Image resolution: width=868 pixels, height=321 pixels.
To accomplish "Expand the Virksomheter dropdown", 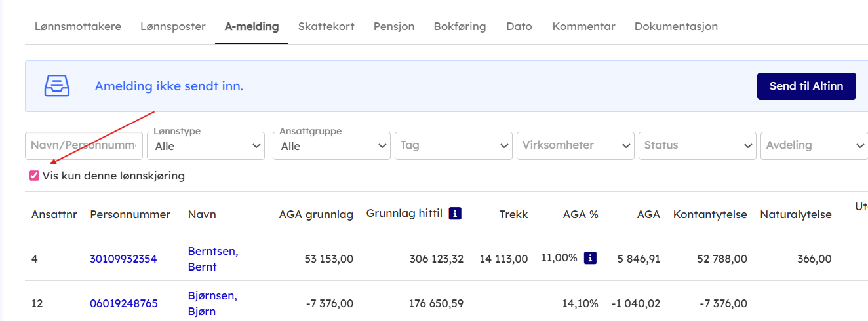I will pos(575,146).
